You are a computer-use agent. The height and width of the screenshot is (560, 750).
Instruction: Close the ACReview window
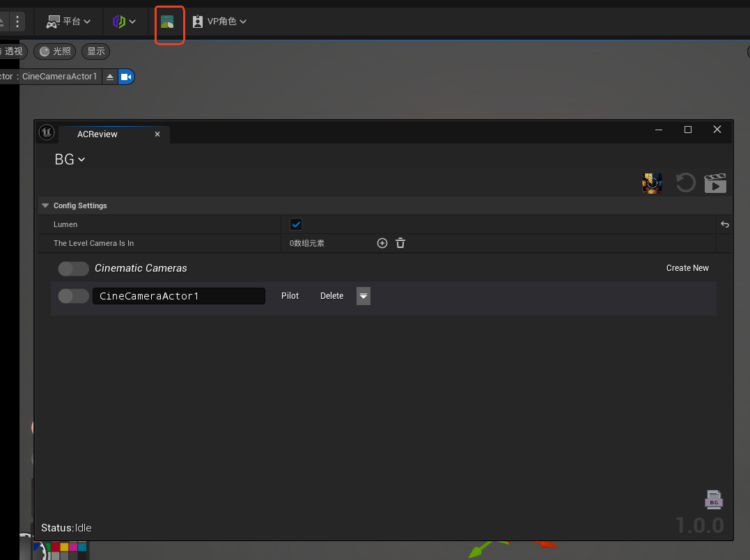[717, 130]
